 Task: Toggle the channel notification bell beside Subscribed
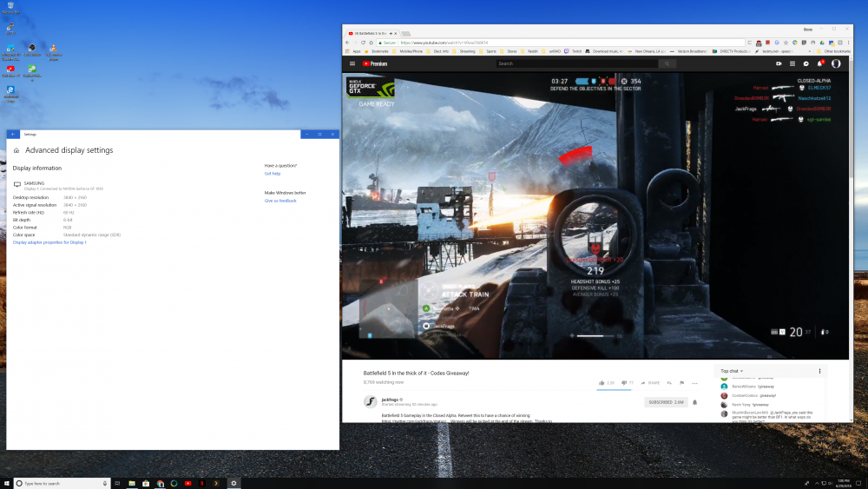point(694,402)
